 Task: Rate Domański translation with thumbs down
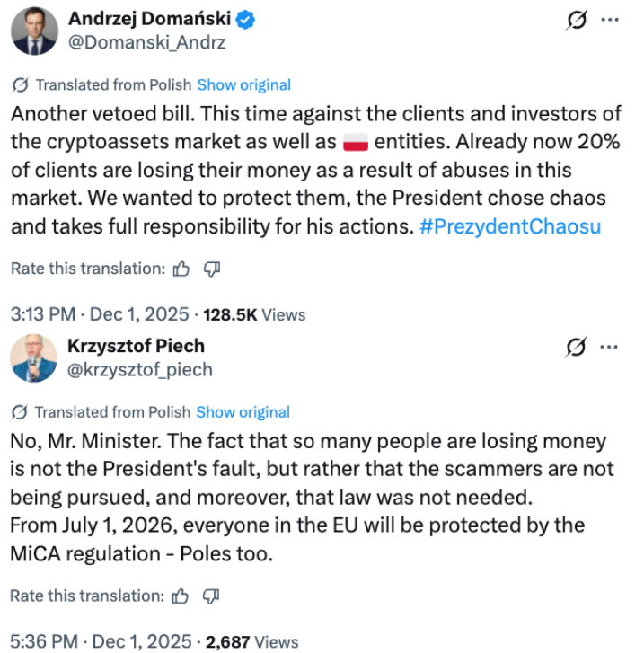(212, 269)
